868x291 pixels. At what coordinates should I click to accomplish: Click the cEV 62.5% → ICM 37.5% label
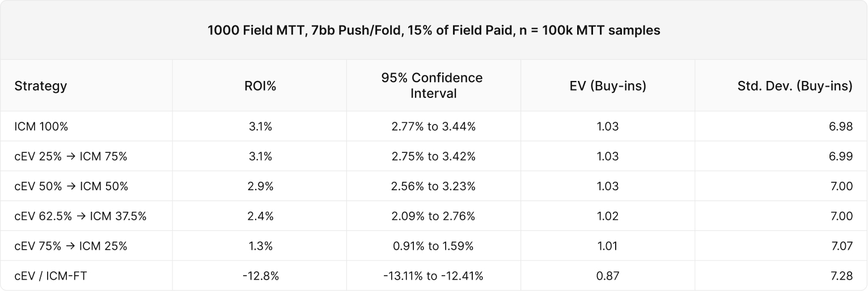point(81,216)
